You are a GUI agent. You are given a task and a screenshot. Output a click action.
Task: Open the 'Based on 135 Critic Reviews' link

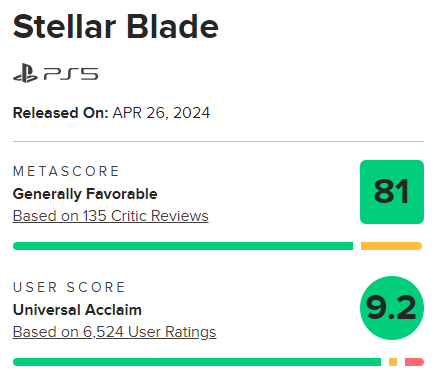click(111, 216)
